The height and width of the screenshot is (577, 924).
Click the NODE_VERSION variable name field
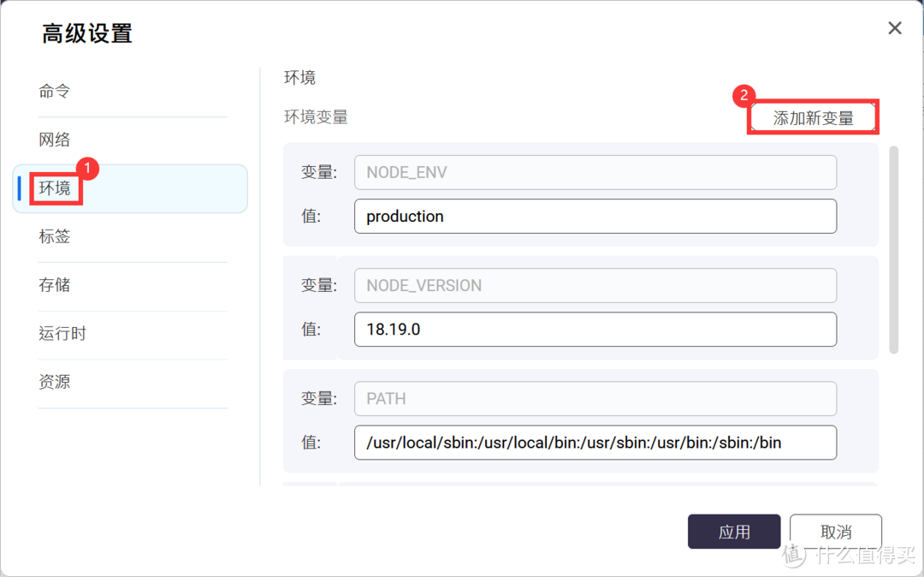595,285
